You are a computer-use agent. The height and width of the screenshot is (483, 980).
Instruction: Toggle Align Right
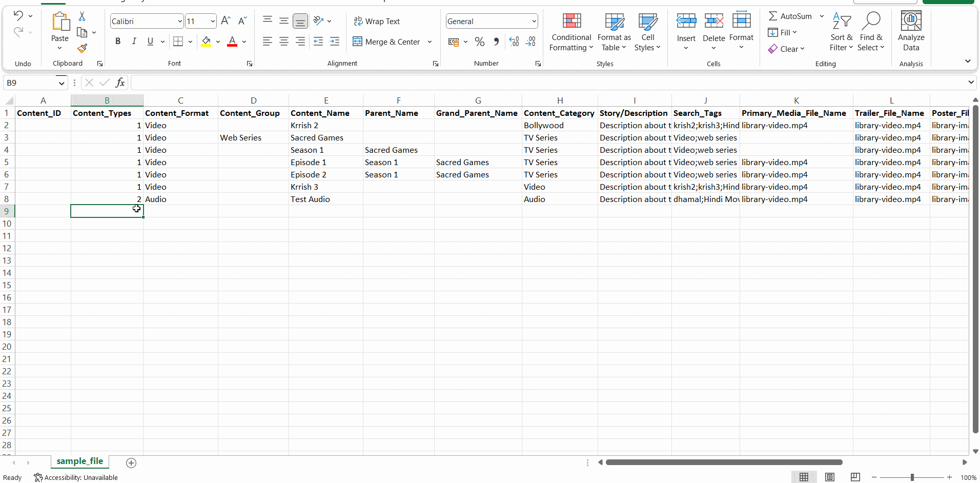300,42
